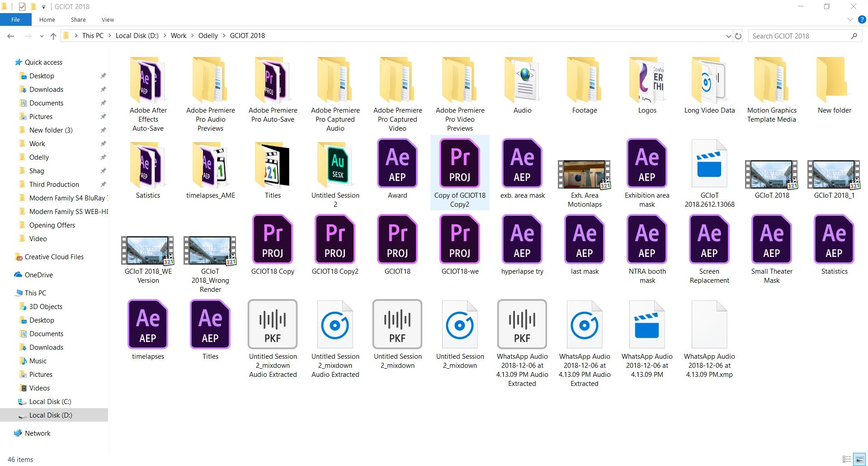Open Local Disk (C:) in navigation pane
Screen dimensions: 868x466
click(x=50, y=402)
